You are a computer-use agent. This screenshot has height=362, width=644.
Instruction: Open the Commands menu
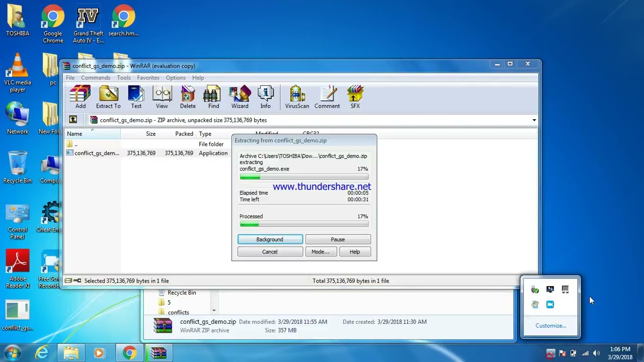point(96,78)
